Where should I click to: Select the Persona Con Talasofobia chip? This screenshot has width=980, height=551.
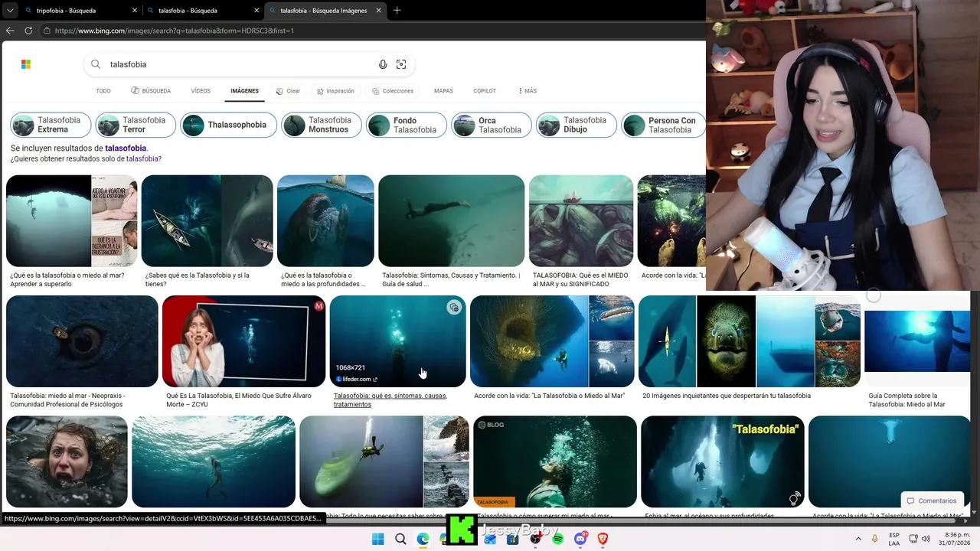click(663, 125)
